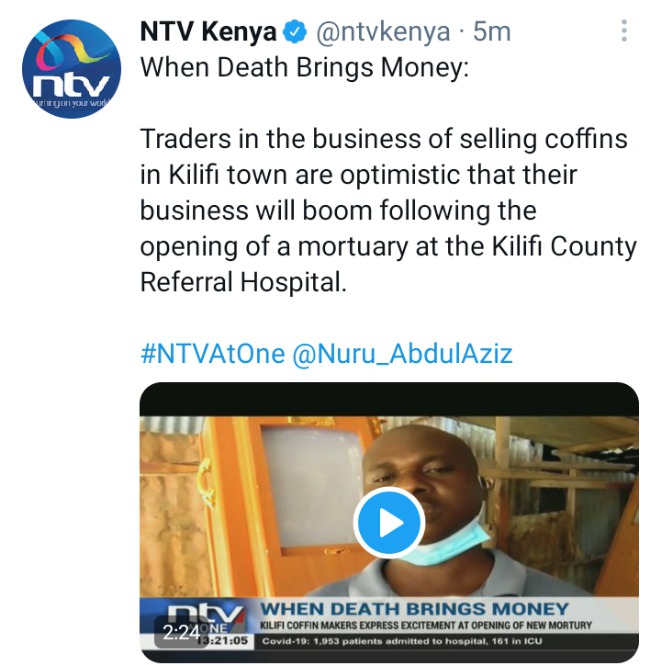Open the NTV Kenya profile avatar
Viewport: 661px width, 665px height.
(72, 69)
